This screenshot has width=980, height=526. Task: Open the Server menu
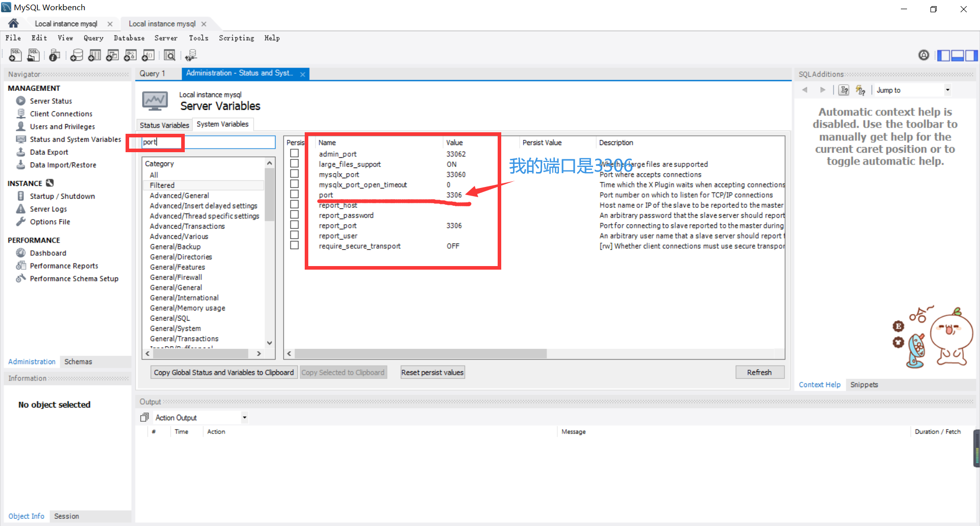click(166, 38)
